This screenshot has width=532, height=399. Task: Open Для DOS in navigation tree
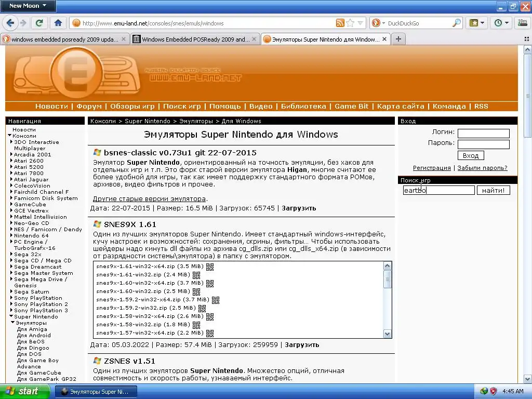coord(29,354)
